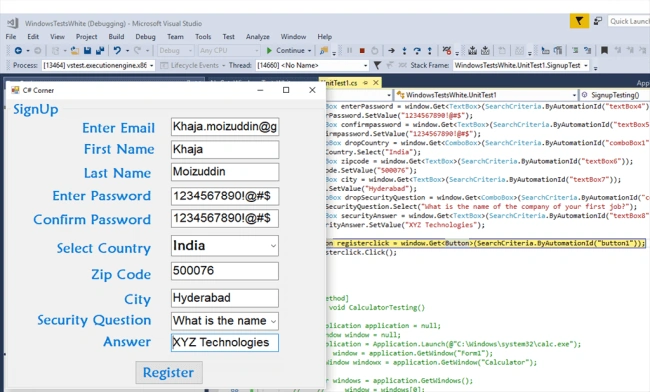Open the Build menu
This screenshot has height=392, width=650.
[116, 36]
